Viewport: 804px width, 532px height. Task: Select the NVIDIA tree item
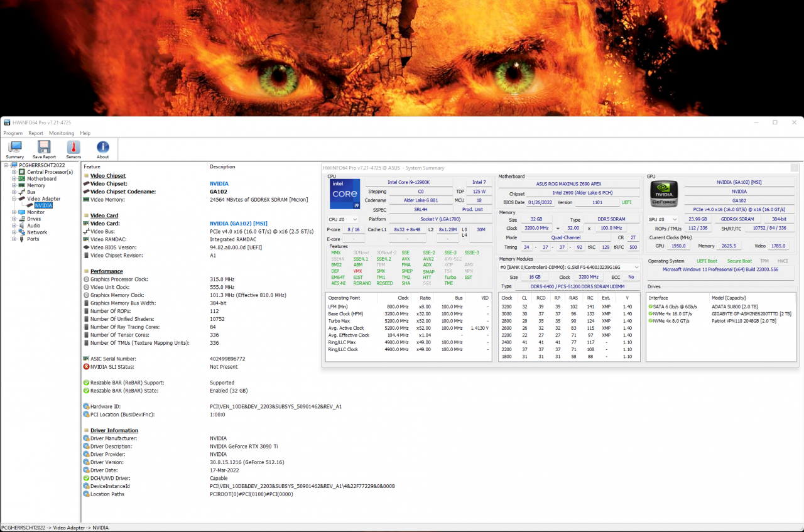coord(43,205)
